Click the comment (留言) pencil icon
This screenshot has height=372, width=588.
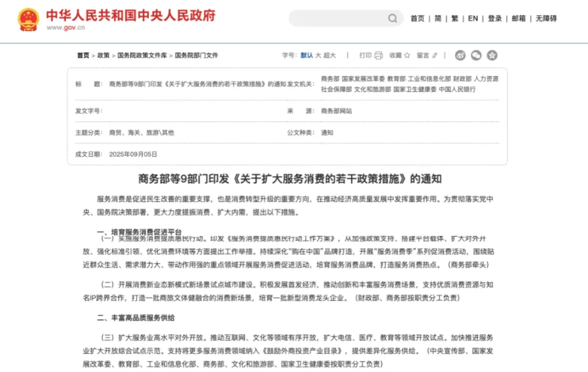click(x=434, y=55)
